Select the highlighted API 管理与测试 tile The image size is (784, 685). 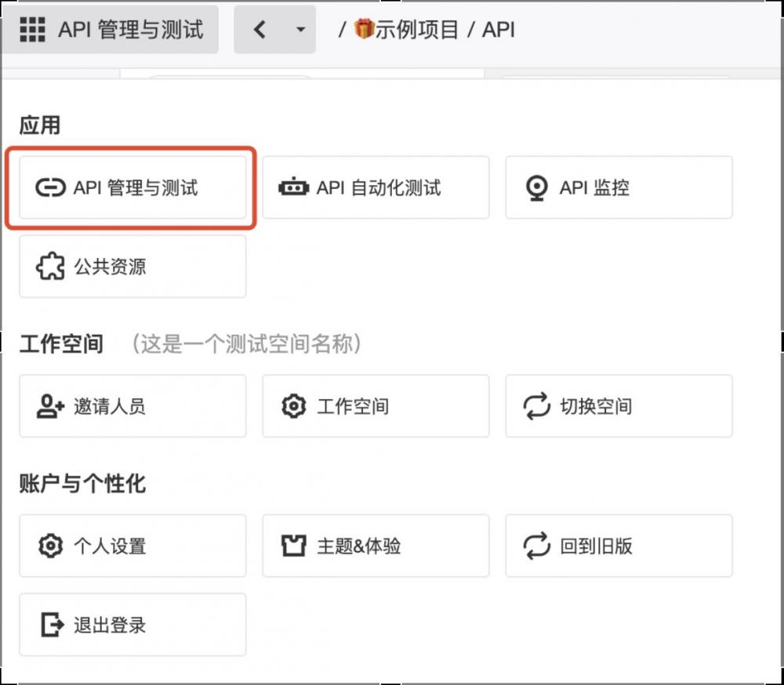tap(132, 187)
